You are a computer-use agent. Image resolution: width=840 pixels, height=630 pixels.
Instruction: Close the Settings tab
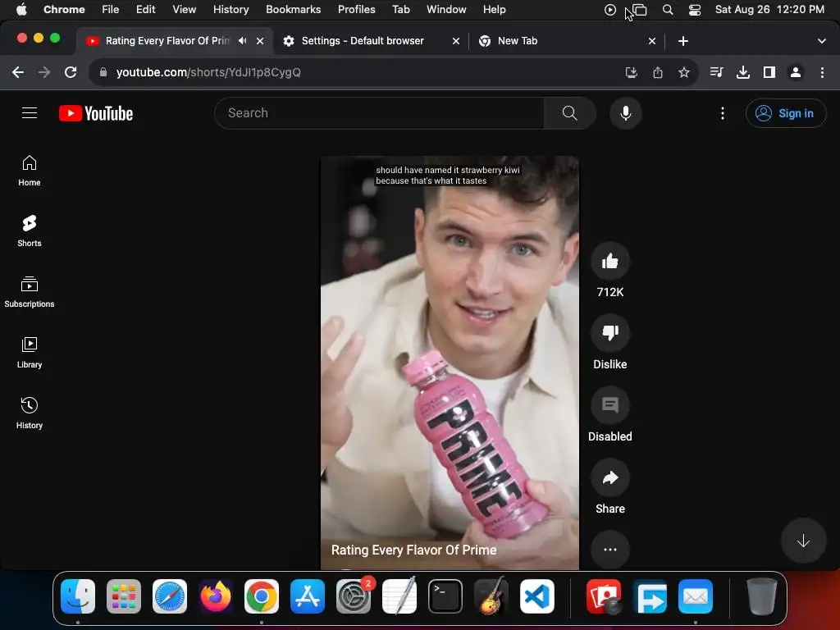click(x=456, y=41)
